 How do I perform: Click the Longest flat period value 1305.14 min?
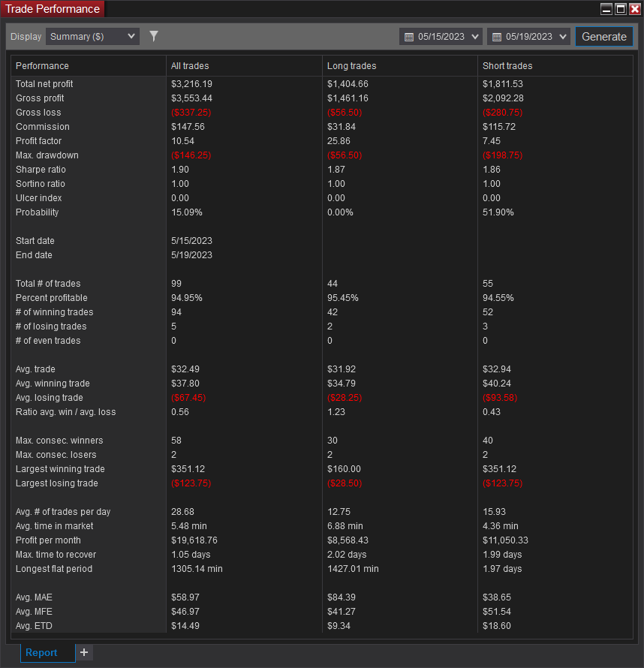pos(197,569)
